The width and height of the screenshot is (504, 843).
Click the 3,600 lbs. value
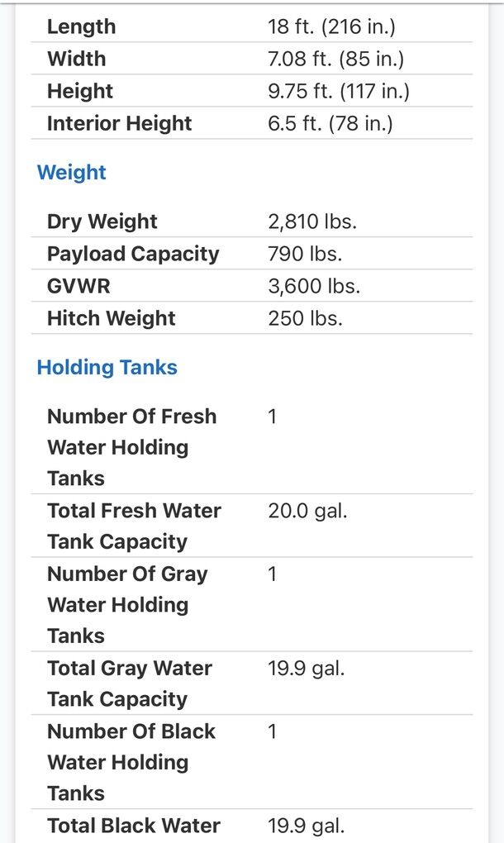pos(314,286)
